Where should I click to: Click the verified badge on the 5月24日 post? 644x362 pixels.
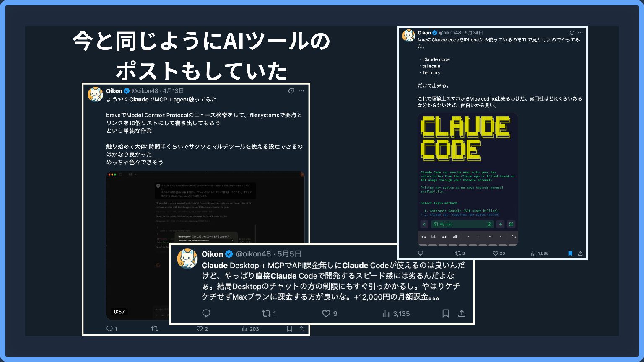pyautogui.click(x=435, y=33)
